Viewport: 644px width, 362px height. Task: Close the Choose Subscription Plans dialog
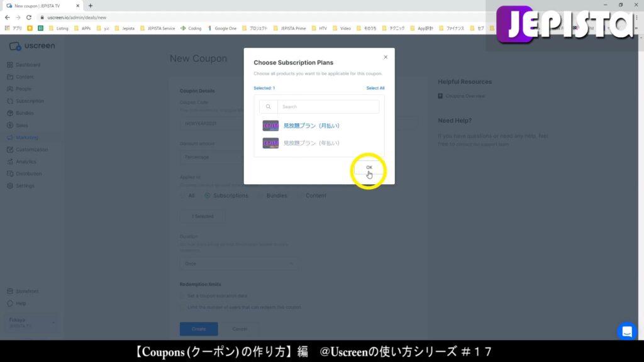coord(386,57)
